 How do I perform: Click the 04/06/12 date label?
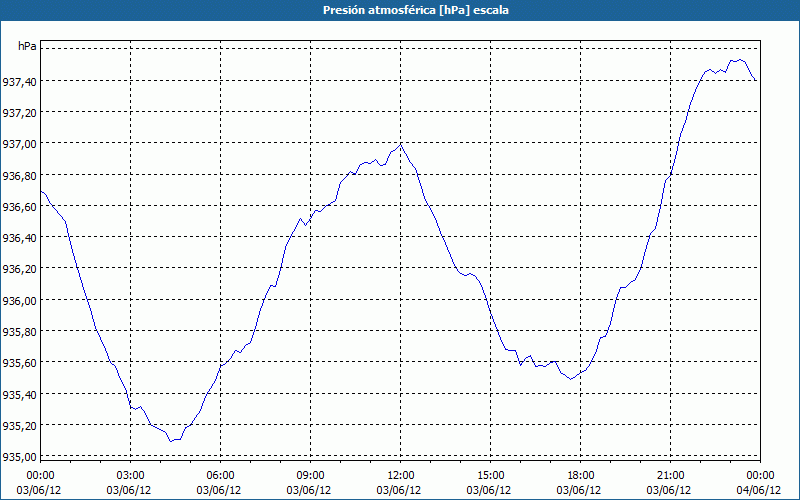759,490
